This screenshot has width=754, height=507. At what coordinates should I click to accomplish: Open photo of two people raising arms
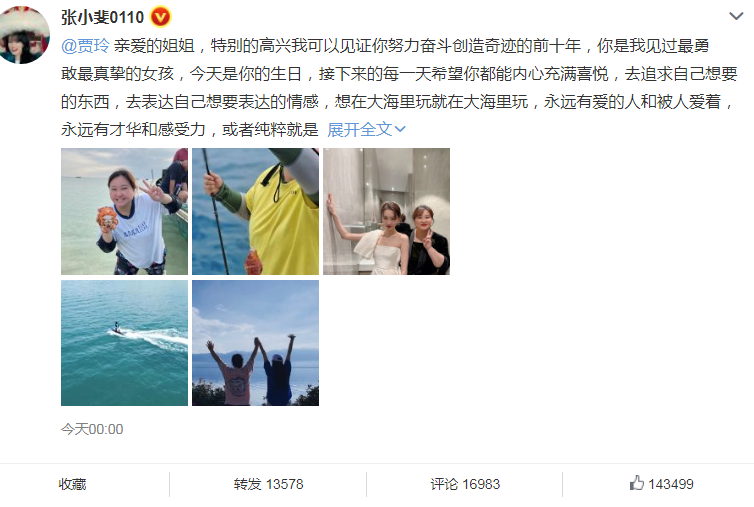click(255, 343)
